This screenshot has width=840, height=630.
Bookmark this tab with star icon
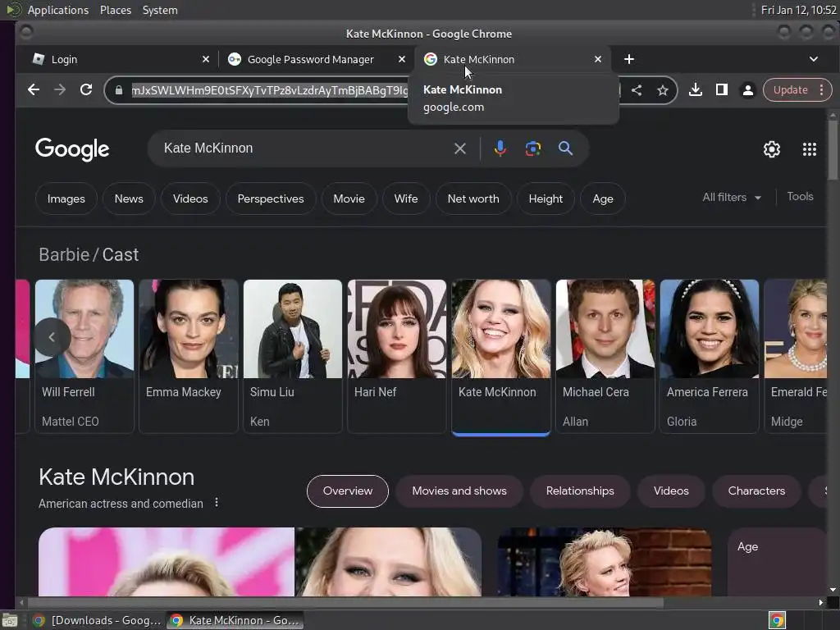(x=663, y=90)
